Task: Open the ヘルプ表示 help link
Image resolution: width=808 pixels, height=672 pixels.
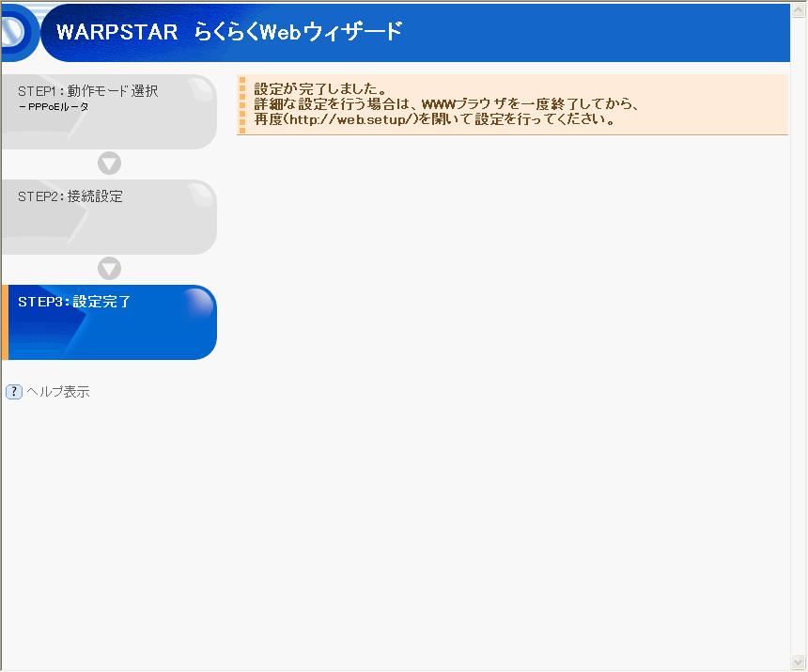Action: pyautogui.click(x=57, y=392)
